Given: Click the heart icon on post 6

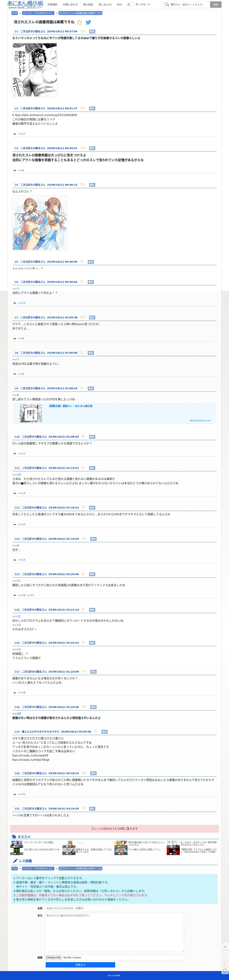Looking at the screenshot, I should [82, 282].
